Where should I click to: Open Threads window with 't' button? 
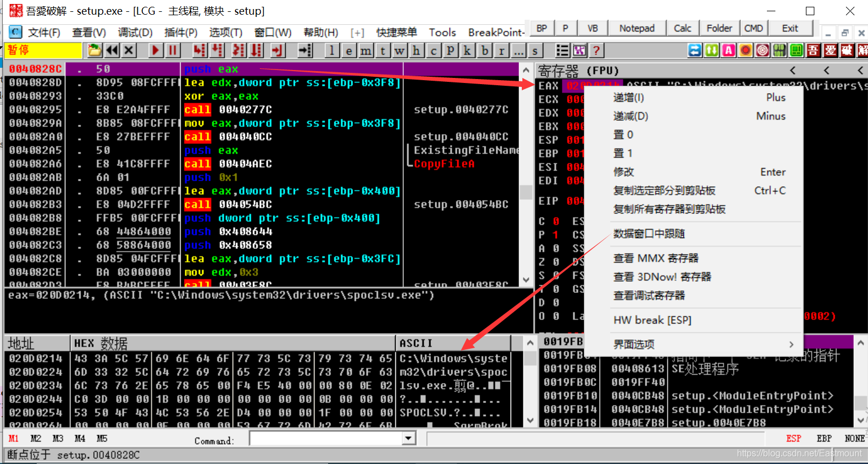[x=382, y=50]
